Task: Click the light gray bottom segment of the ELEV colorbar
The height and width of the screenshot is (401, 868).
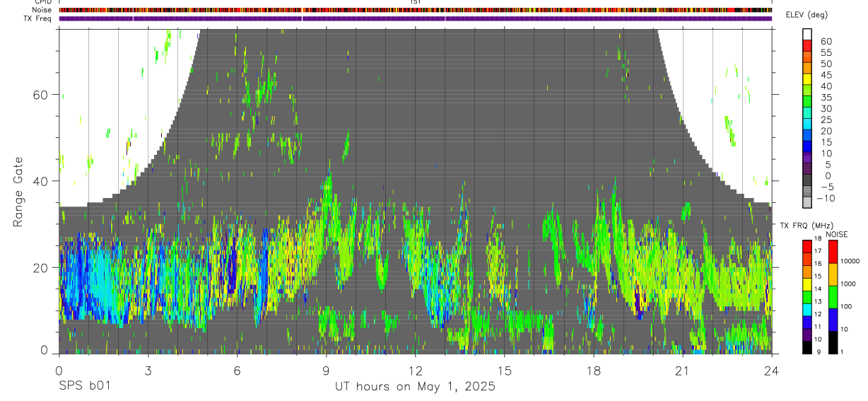Action: (807, 202)
